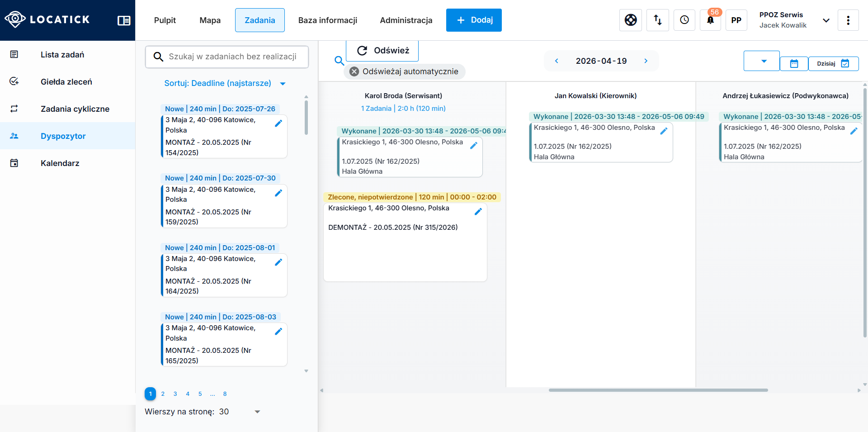The width and height of the screenshot is (868, 432).
Task: Go to page 3 of tasks
Action: pos(175,394)
